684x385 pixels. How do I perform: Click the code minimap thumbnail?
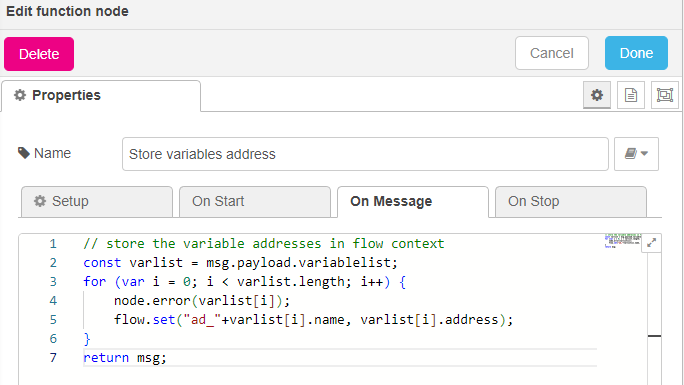click(622, 241)
